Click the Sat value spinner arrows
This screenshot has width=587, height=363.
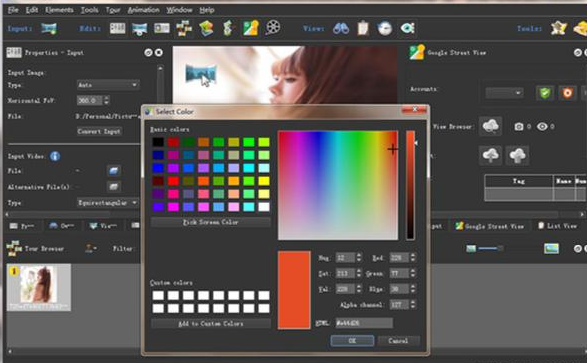pos(359,273)
